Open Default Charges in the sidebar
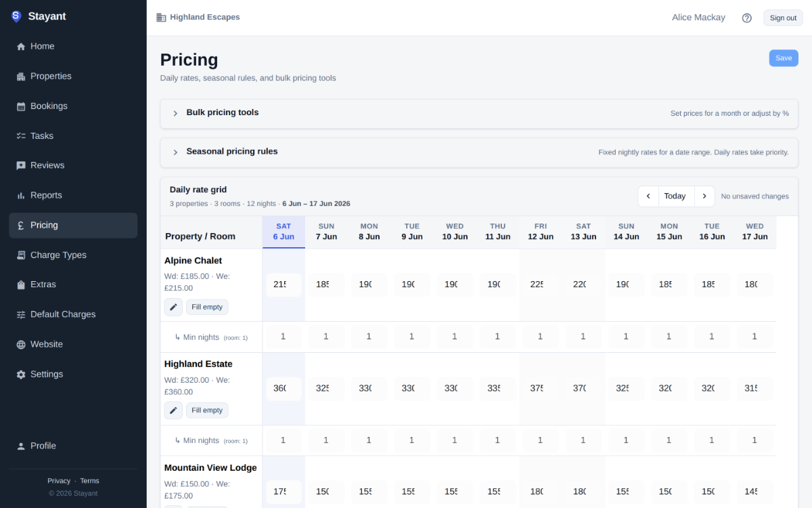The height and width of the screenshot is (508, 812). pos(73,315)
